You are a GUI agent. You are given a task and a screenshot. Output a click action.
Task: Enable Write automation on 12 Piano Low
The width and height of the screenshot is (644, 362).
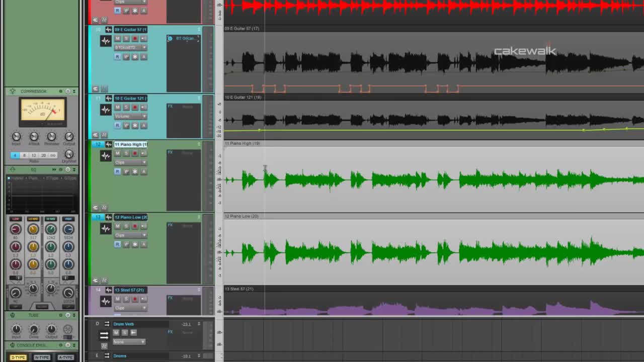[126, 244]
